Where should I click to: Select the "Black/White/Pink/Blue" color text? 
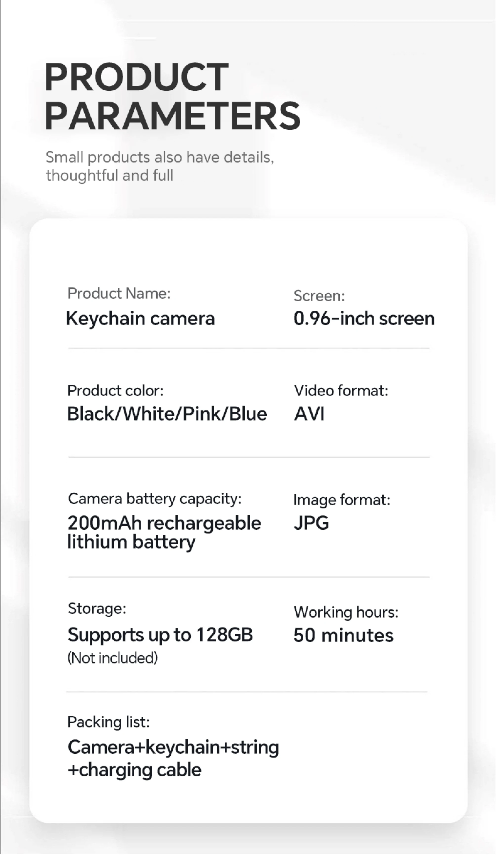pyautogui.click(x=167, y=414)
